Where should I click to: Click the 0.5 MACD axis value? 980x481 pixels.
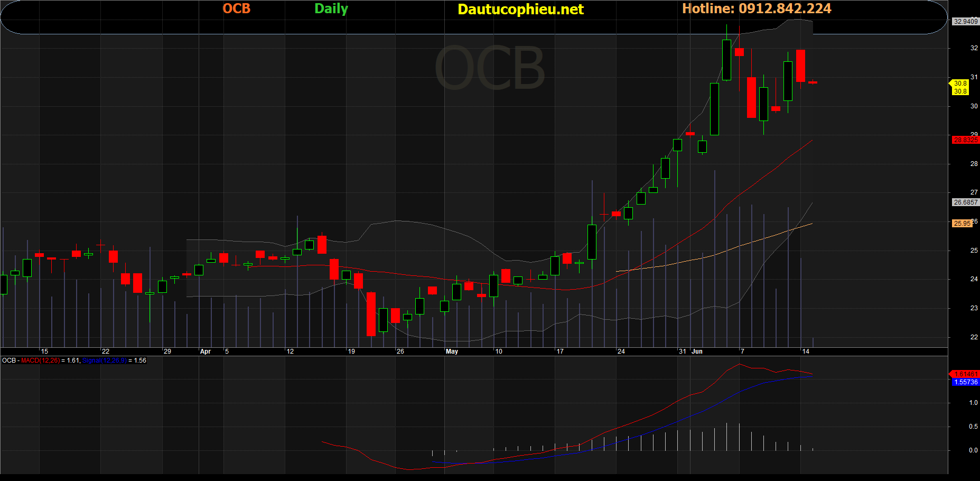pyautogui.click(x=973, y=427)
